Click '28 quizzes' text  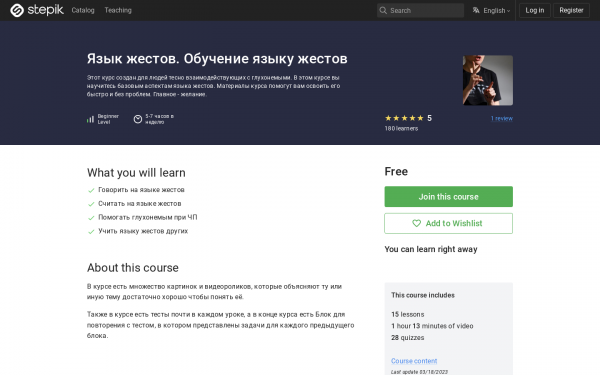[x=408, y=338]
